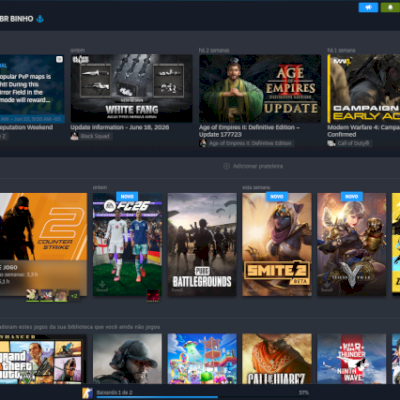Open the PvP maps event card

[x=32, y=89]
